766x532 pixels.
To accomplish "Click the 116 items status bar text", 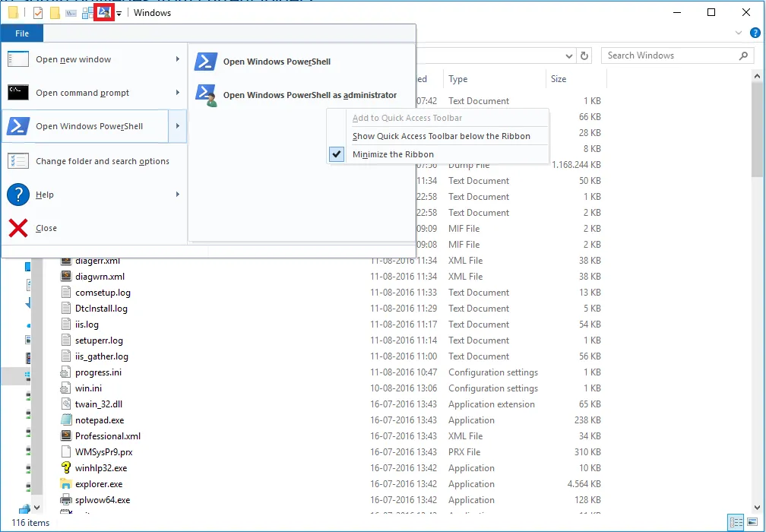I will point(30,523).
